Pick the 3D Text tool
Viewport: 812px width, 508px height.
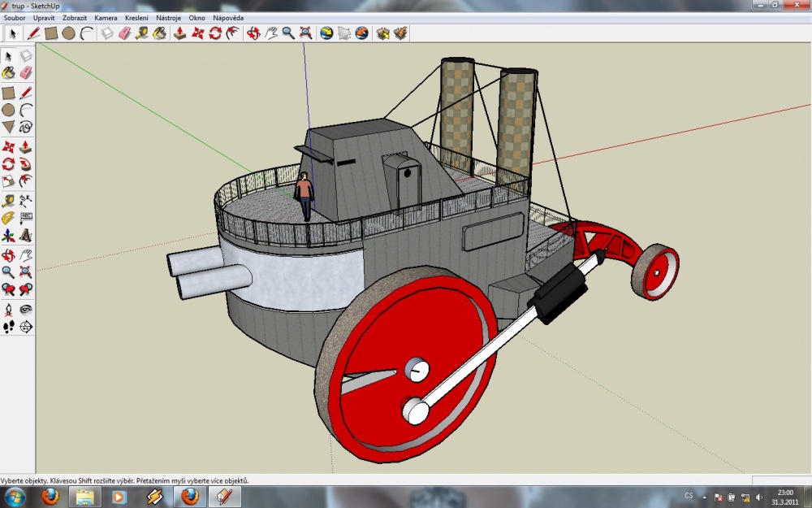click(25, 237)
